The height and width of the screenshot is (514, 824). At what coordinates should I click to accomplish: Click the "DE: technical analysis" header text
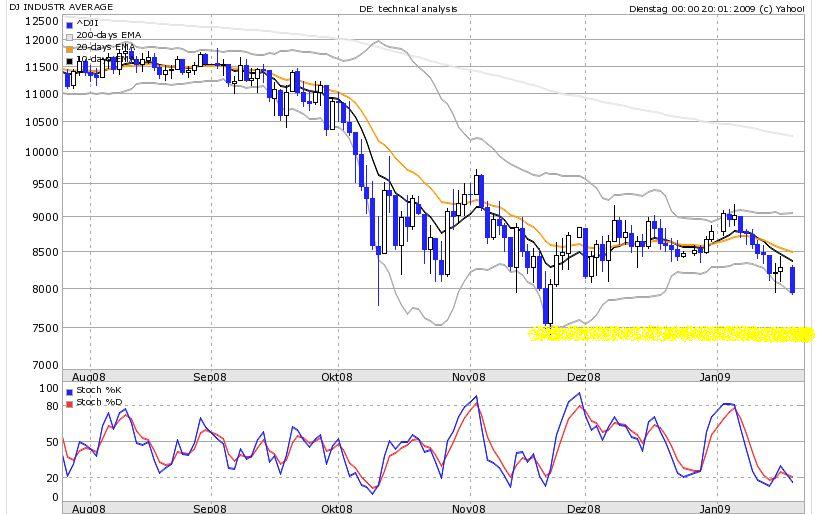[x=408, y=9]
